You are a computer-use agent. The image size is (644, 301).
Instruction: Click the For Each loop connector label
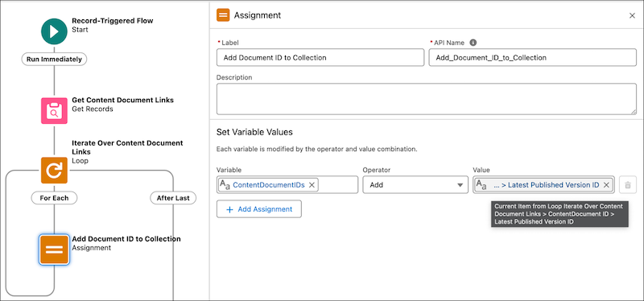54,198
